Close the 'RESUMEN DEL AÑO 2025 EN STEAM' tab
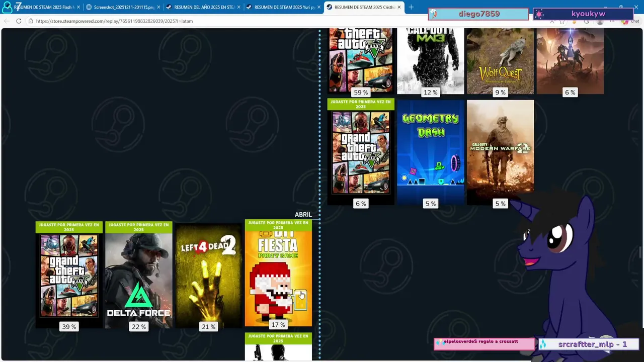644x362 pixels. coord(239,7)
